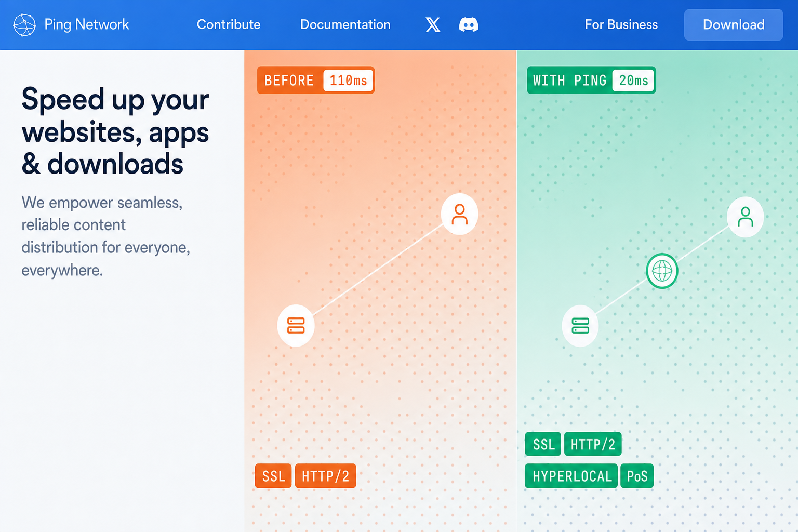The image size is (798, 532).
Task: Click the green HTTP/2 tag
Action: (593, 444)
